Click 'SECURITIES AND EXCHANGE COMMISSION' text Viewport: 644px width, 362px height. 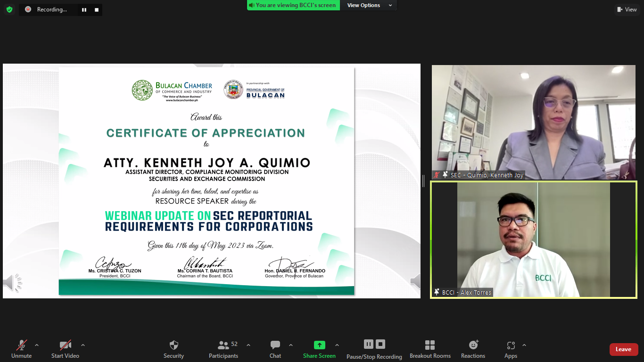pos(207,179)
